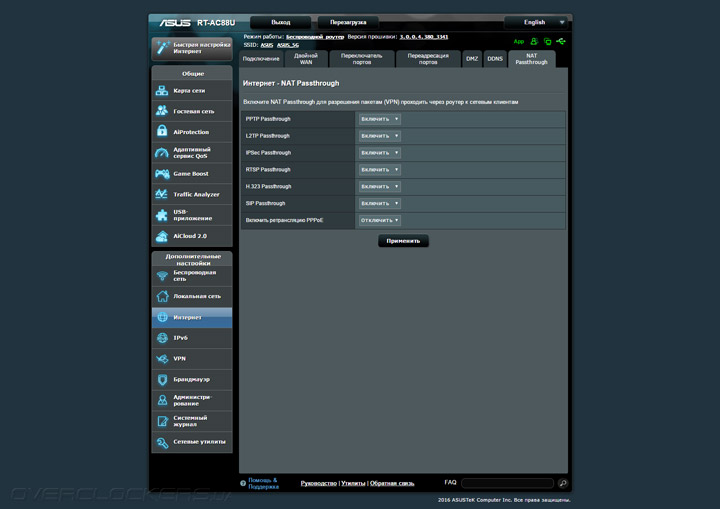
Task: Click the ASUS SSID link
Action: pyautogui.click(x=267, y=45)
